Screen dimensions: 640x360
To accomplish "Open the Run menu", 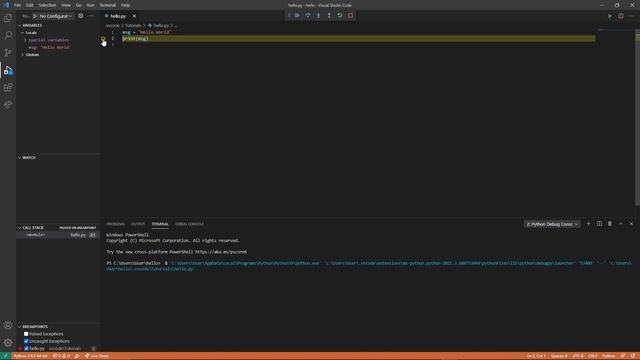I will (90, 5).
